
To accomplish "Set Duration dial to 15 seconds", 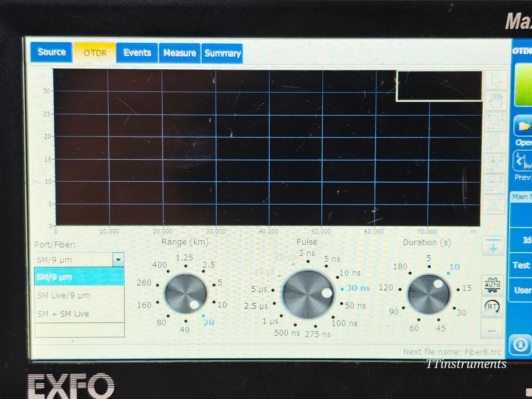I will click(x=467, y=288).
